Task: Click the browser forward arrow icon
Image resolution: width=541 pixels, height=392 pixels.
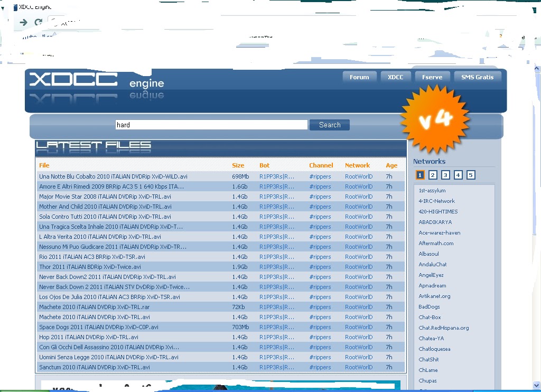Action: coord(23,22)
